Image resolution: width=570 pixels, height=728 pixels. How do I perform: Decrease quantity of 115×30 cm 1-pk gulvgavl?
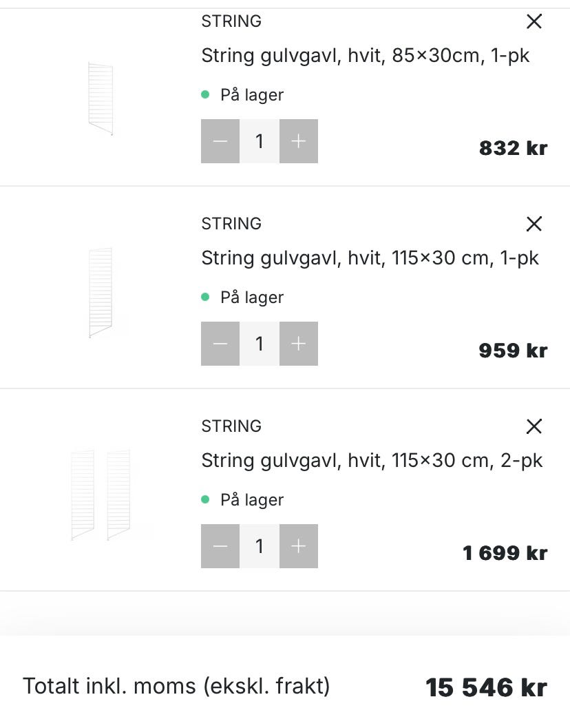220,344
